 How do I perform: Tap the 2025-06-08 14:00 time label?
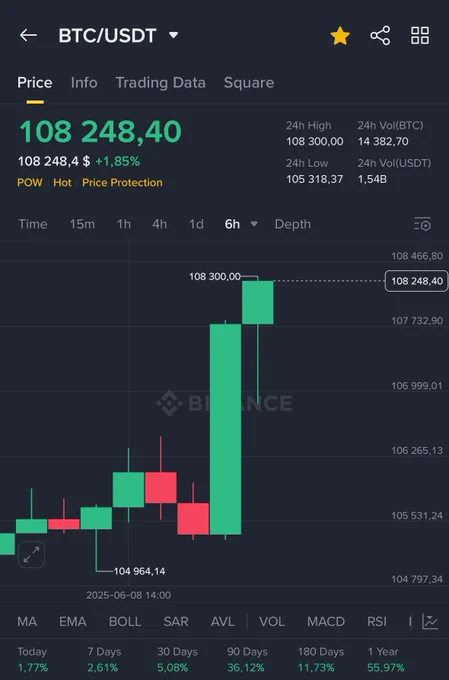point(128,595)
